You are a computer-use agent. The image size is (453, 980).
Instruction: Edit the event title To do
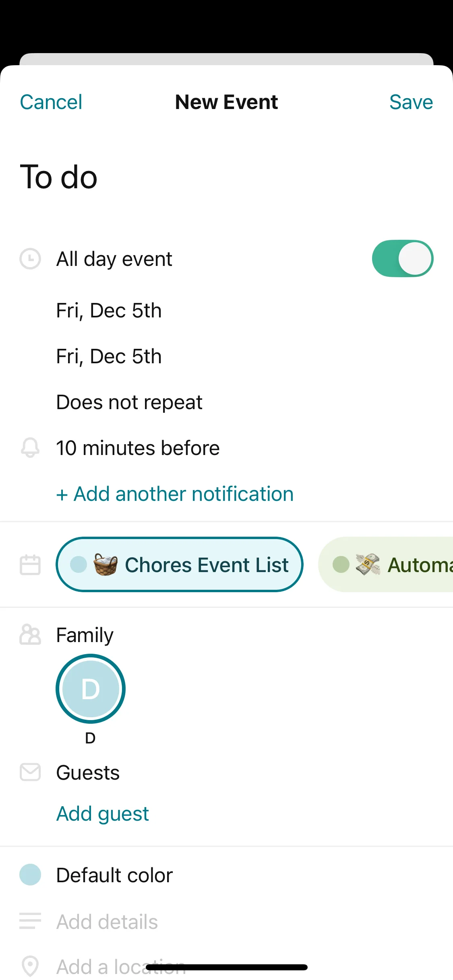59,177
